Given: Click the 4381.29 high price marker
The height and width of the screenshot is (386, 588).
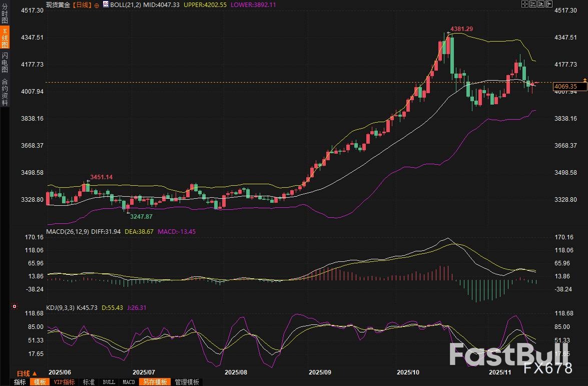Looking at the screenshot, I should (x=461, y=29).
